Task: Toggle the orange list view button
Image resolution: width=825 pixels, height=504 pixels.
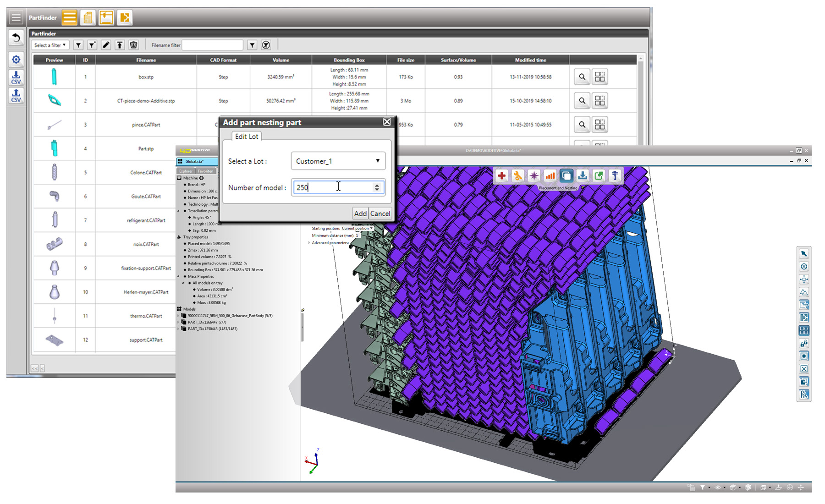Action: point(70,18)
